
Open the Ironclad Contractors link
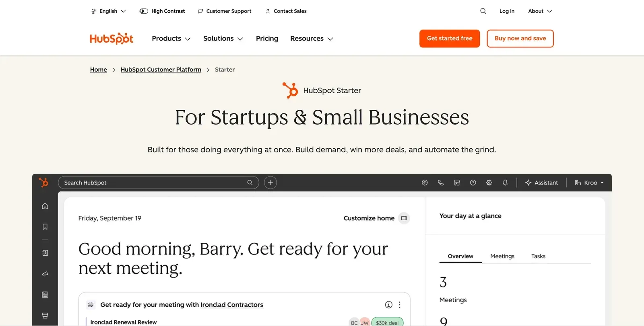(x=232, y=305)
